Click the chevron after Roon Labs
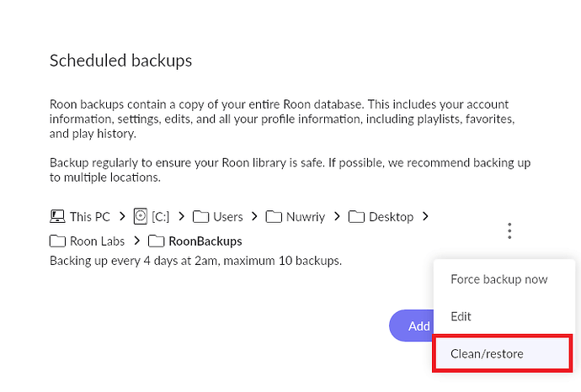The image size is (581, 392). (137, 241)
